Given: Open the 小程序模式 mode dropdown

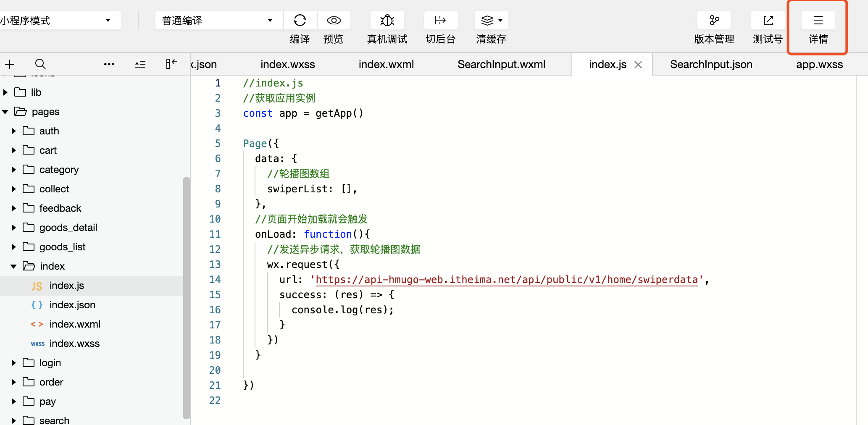Looking at the screenshot, I should (59, 20).
